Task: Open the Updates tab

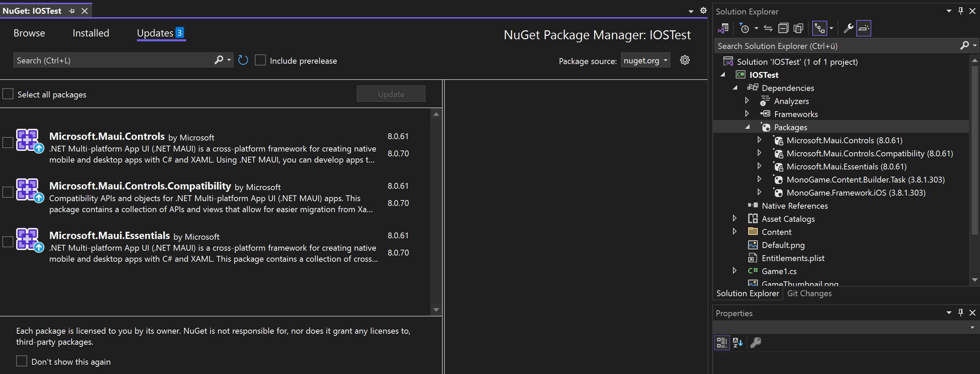Action: [x=161, y=33]
